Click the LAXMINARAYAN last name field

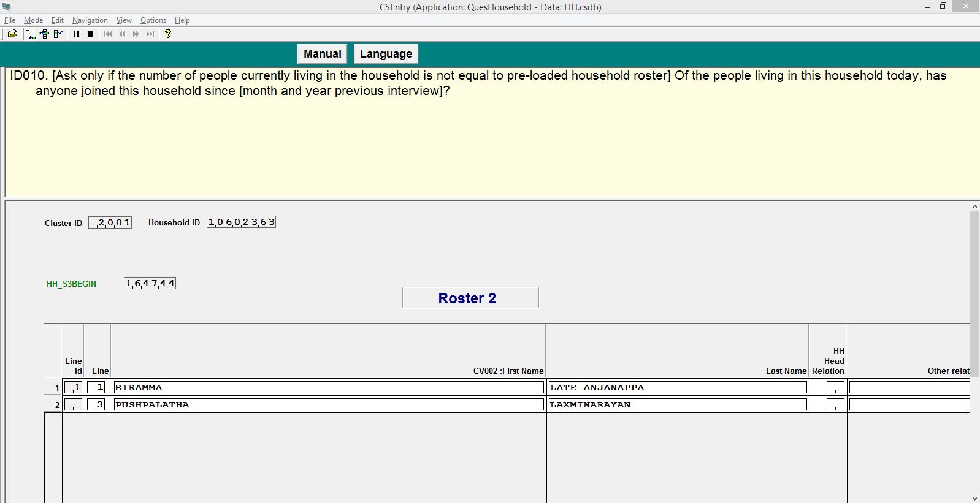tap(678, 404)
